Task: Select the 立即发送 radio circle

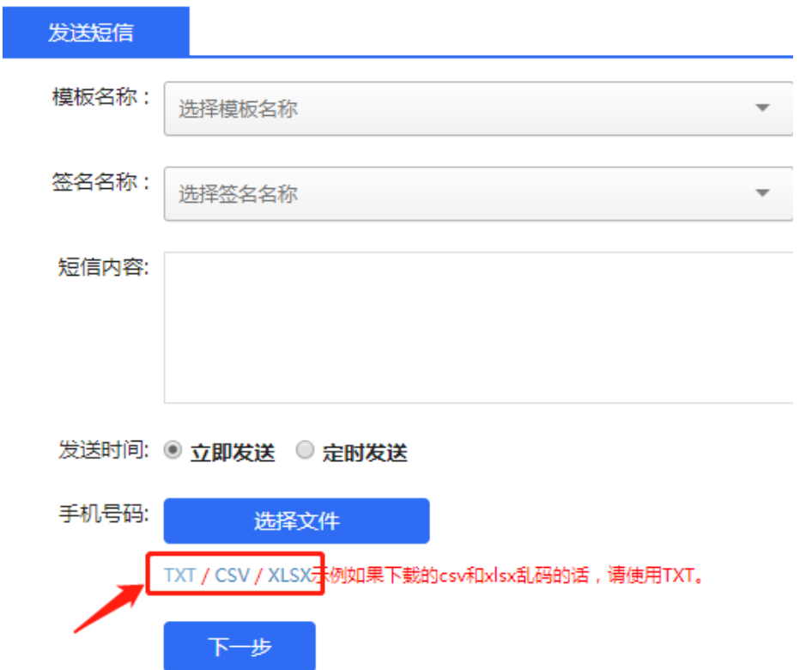Action: (173, 450)
